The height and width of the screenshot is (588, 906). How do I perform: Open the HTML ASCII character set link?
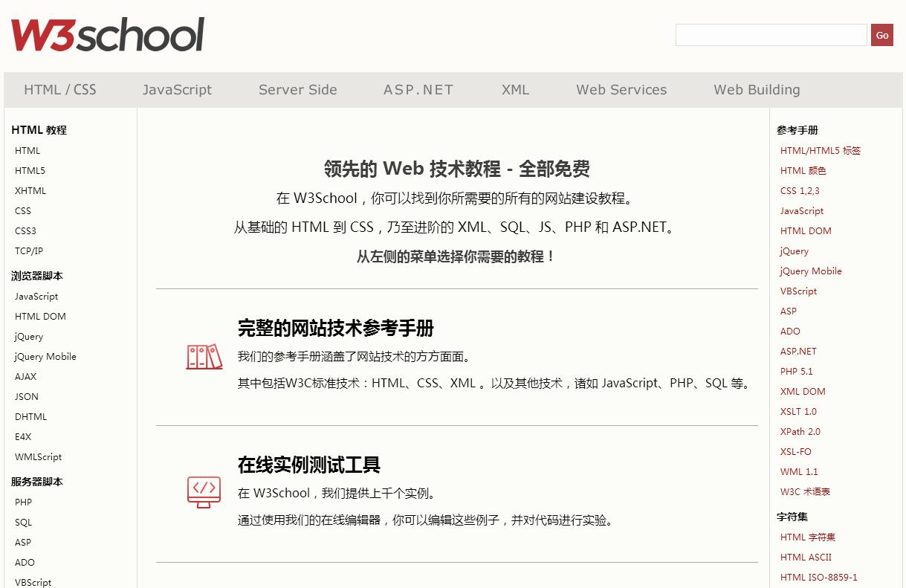(x=806, y=558)
